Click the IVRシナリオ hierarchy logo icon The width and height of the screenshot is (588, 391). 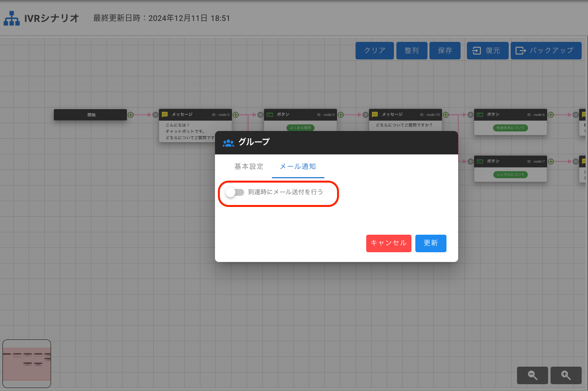pos(12,19)
